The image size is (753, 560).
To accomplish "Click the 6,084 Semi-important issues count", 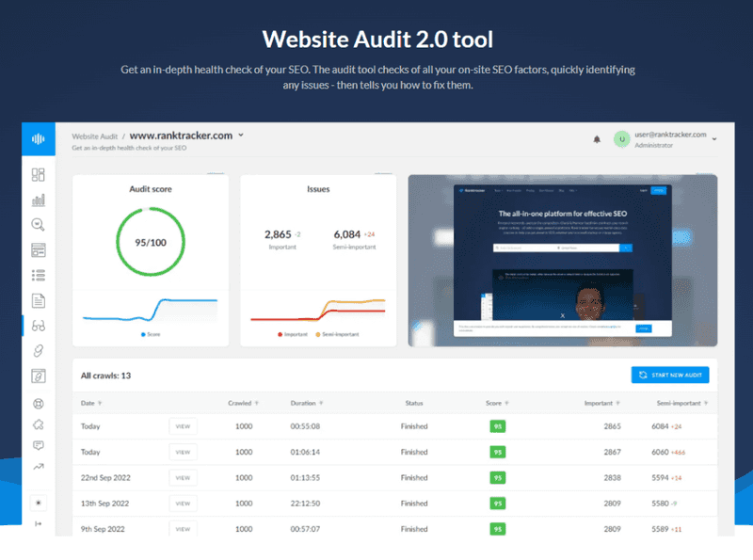I will 346,234.
